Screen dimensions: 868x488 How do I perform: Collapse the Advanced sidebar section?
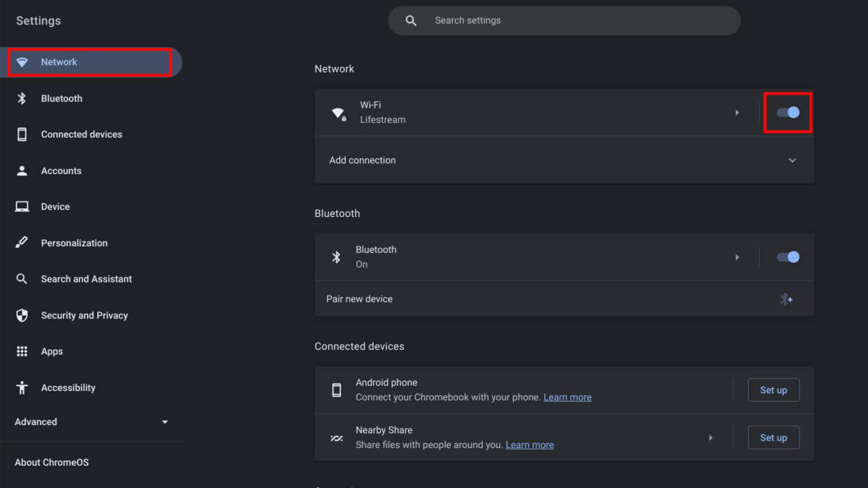coord(164,422)
